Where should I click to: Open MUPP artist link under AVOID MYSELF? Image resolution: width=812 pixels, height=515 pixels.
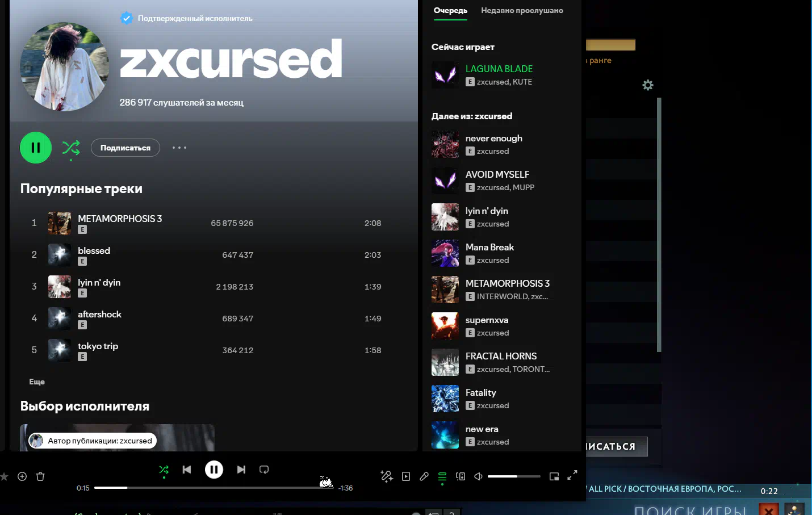[x=524, y=187]
